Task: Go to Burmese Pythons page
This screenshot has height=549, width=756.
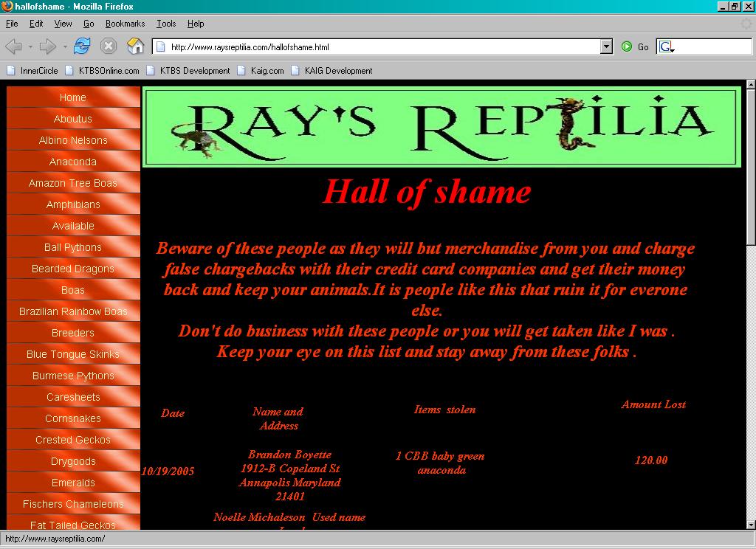Action: (x=73, y=376)
